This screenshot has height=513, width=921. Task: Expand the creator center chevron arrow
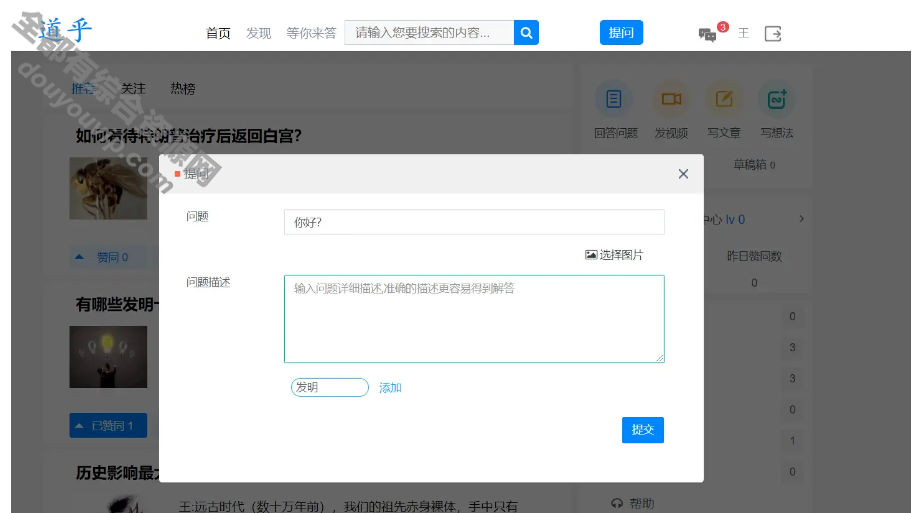click(x=801, y=219)
